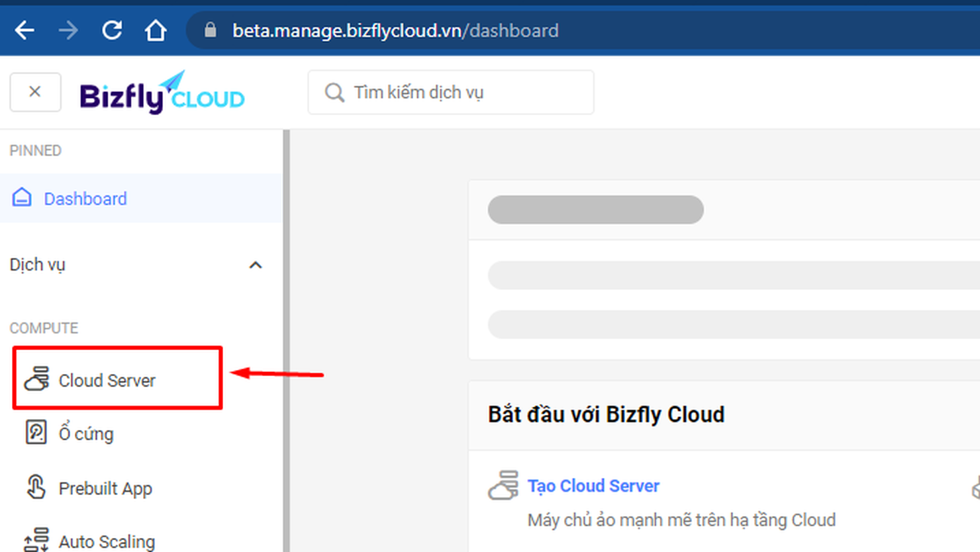Click the Dashboard home icon in sidebar
This screenshot has width=980, height=552.
(x=22, y=197)
